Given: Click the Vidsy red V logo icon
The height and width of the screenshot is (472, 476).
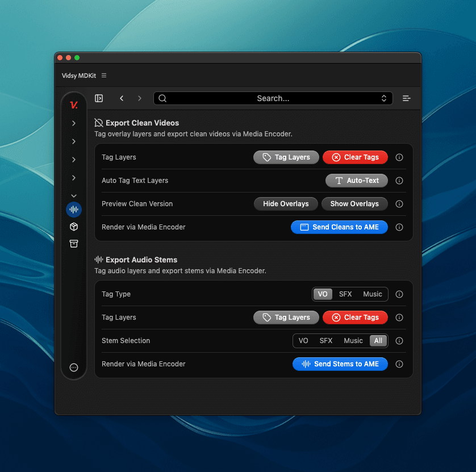Looking at the screenshot, I should pyautogui.click(x=74, y=105).
